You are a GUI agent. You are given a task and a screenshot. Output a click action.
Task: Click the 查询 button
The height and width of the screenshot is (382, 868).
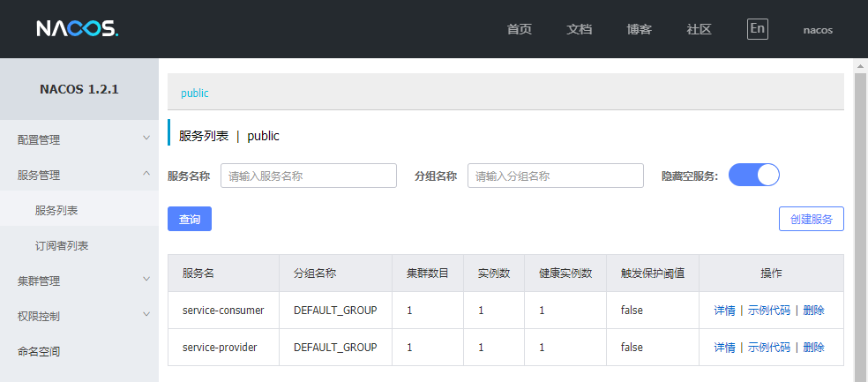coord(190,219)
